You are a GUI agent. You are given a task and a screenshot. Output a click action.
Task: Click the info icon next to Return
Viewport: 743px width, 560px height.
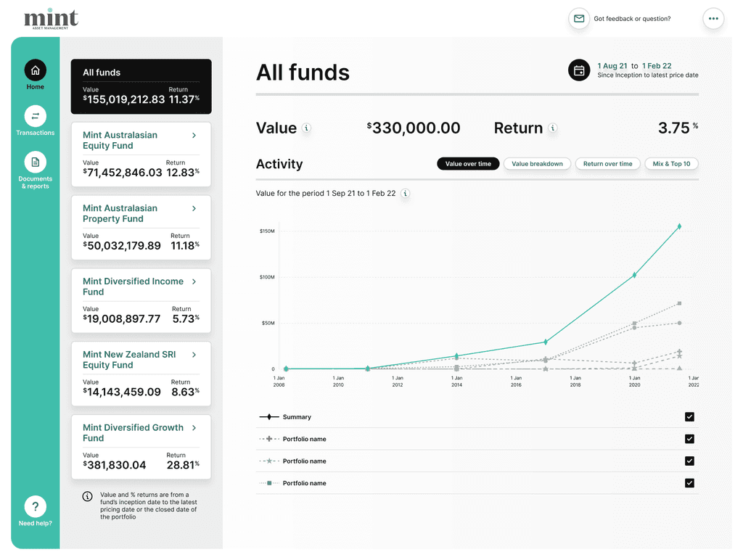(552, 128)
